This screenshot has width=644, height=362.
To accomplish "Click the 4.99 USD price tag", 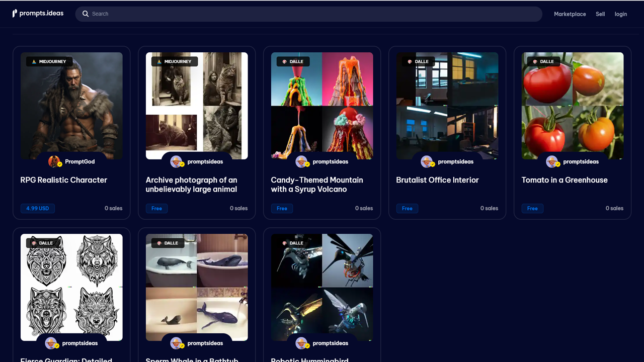I will 38,208.
